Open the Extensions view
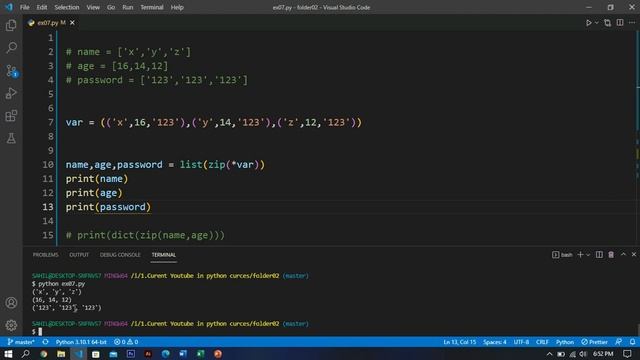 pyautogui.click(x=11, y=116)
